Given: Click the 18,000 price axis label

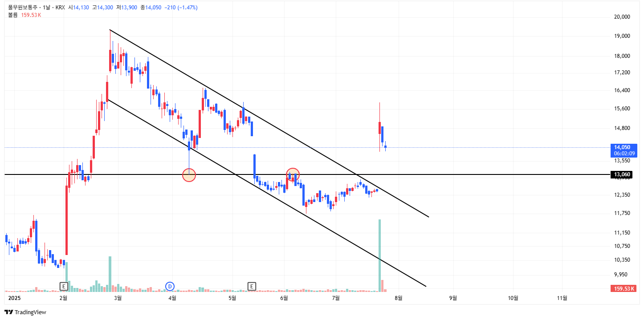Looking at the screenshot, I should 622,56.
